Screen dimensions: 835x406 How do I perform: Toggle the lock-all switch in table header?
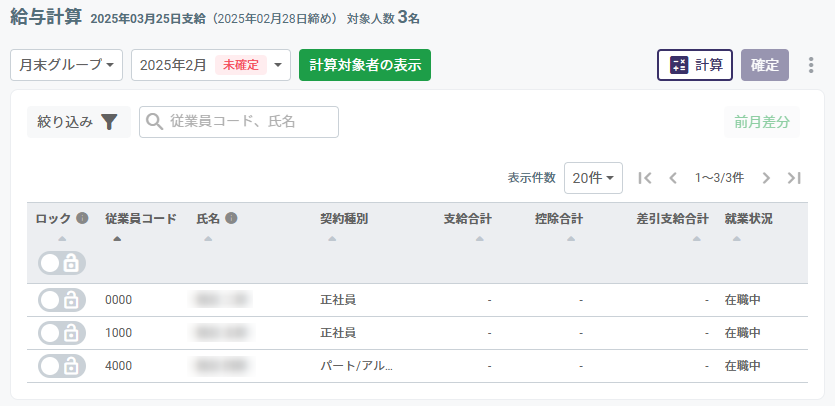point(62,263)
